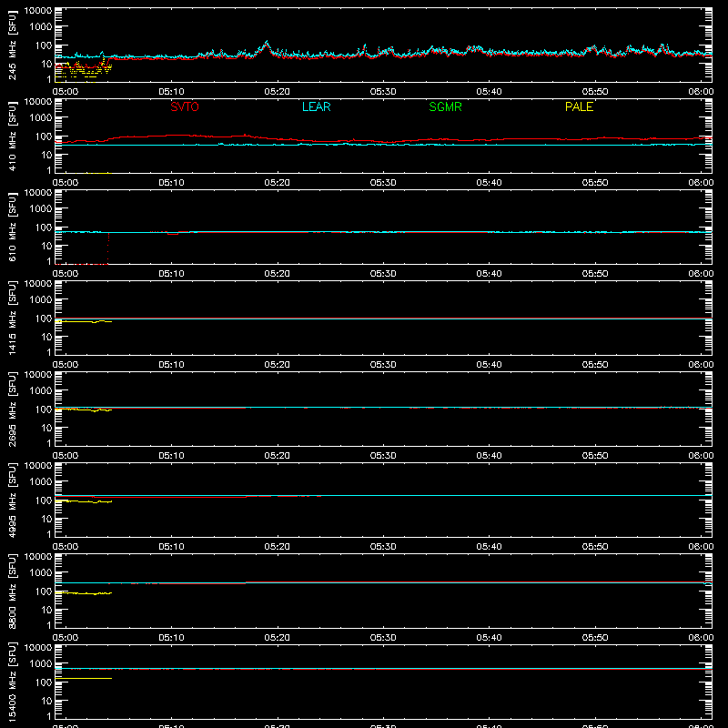This screenshot has height=728, width=728.
Task: Click the 05:00 time label below the 1415 MHz plot
Action: coord(66,365)
